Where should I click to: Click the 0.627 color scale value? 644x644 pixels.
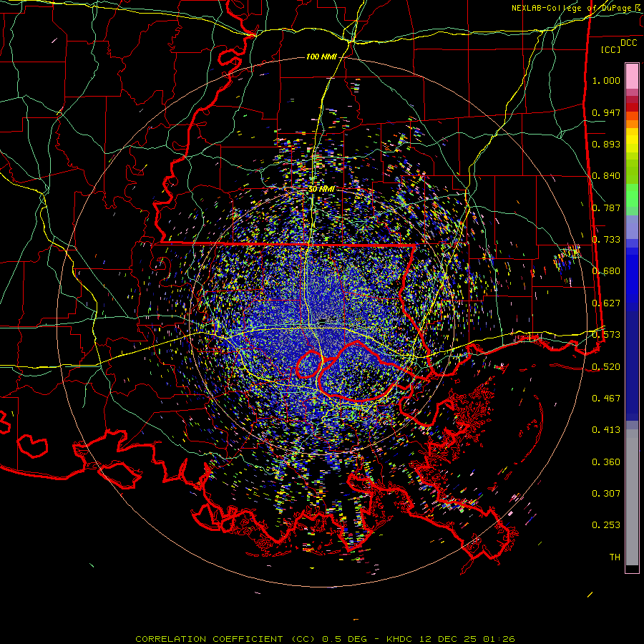point(606,303)
